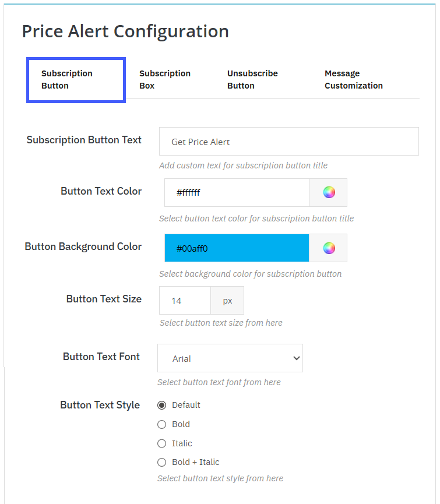Click the Button Text Size label
Image resolution: width=440 pixels, height=504 pixels.
[x=104, y=299]
